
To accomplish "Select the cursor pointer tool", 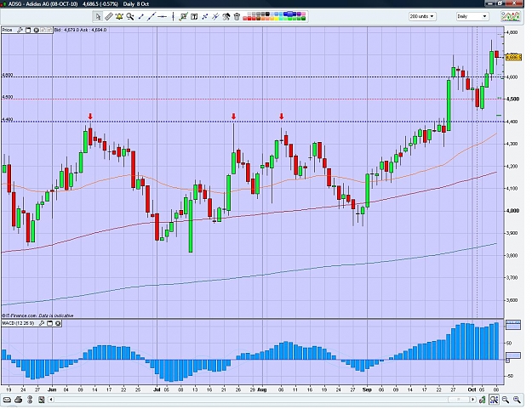I will (98, 16).
